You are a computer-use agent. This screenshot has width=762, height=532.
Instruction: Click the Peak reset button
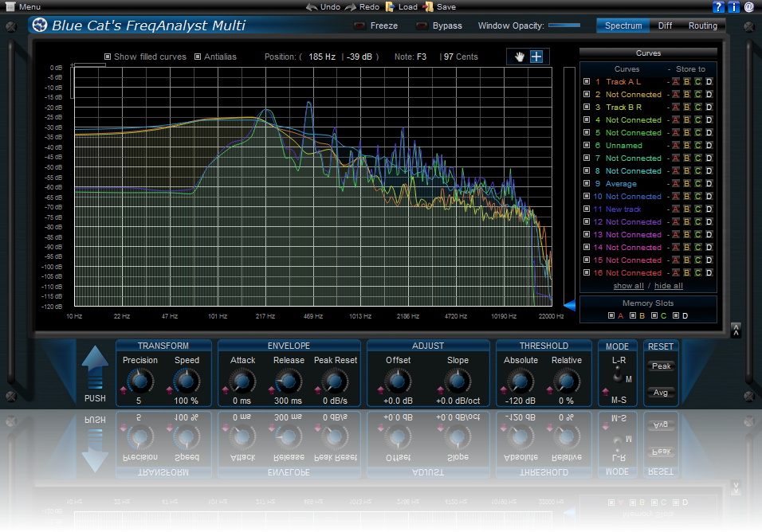[x=660, y=367]
